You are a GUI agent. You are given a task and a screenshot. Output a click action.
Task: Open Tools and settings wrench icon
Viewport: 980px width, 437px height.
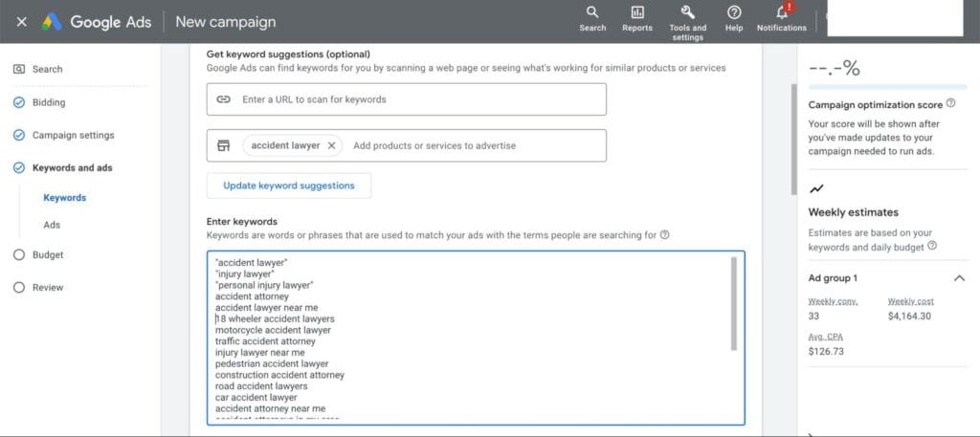point(687,12)
